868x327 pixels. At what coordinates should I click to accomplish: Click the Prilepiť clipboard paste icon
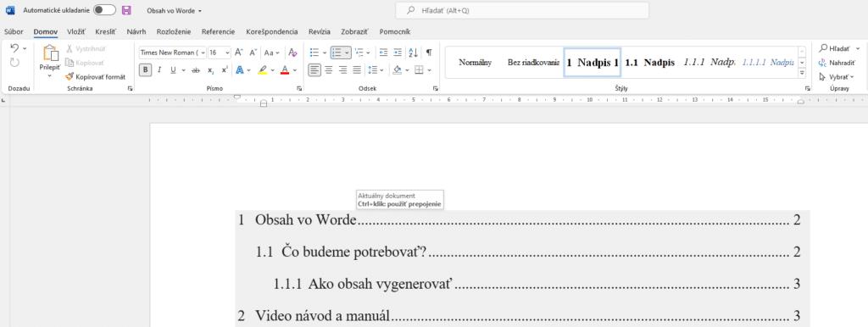coord(50,53)
